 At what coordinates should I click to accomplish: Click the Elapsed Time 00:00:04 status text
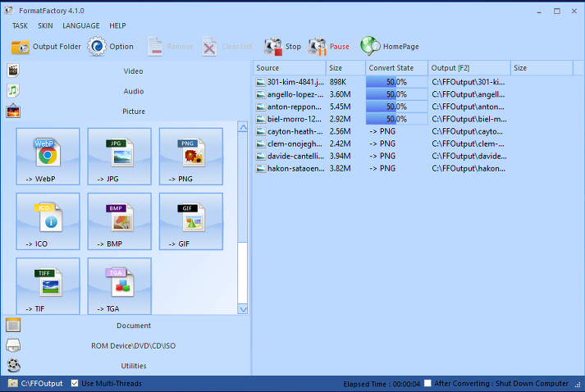click(x=382, y=384)
